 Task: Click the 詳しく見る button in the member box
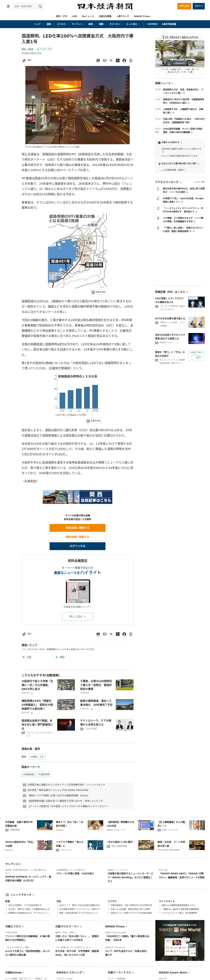click(77, 616)
